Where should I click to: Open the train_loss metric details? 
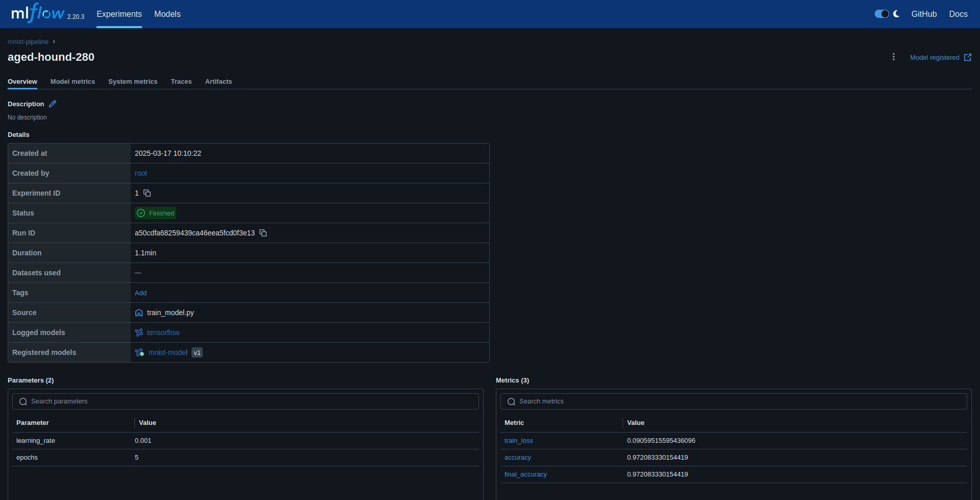(518, 440)
